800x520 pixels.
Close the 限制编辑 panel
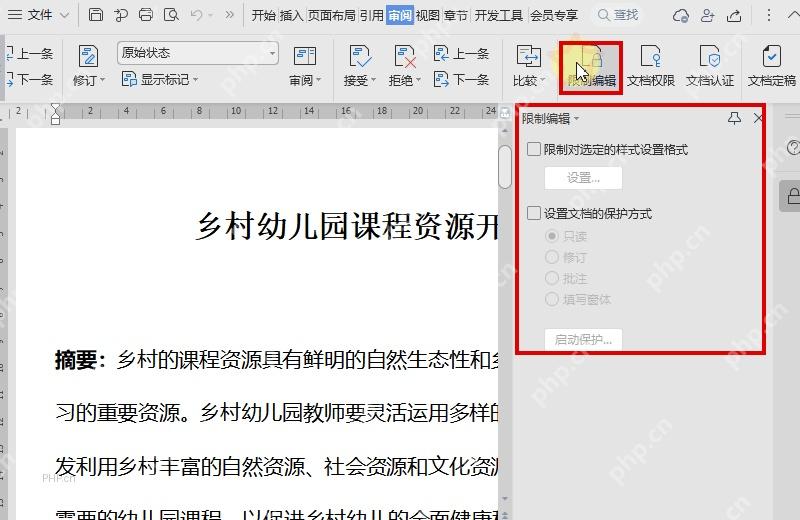pos(758,119)
